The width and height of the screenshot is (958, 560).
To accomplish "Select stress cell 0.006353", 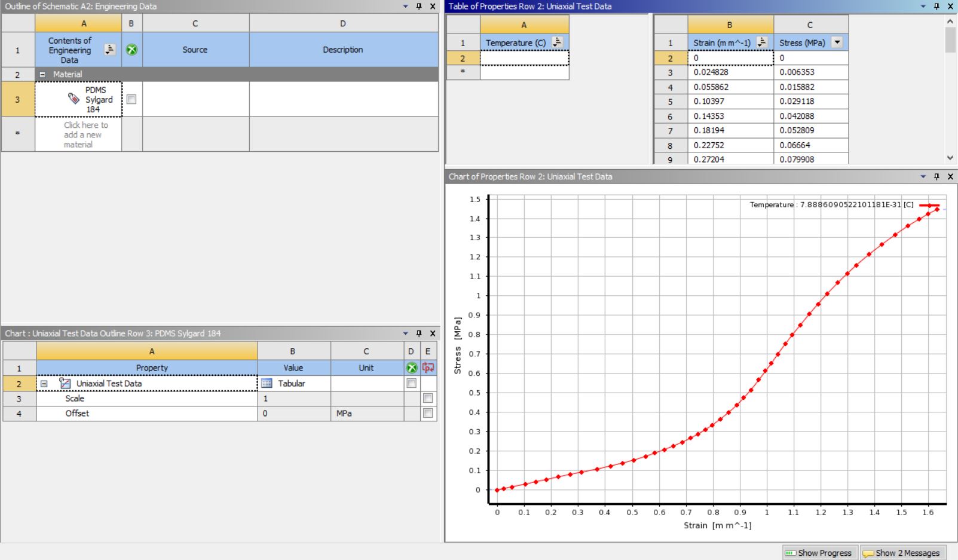I will click(x=811, y=72).
